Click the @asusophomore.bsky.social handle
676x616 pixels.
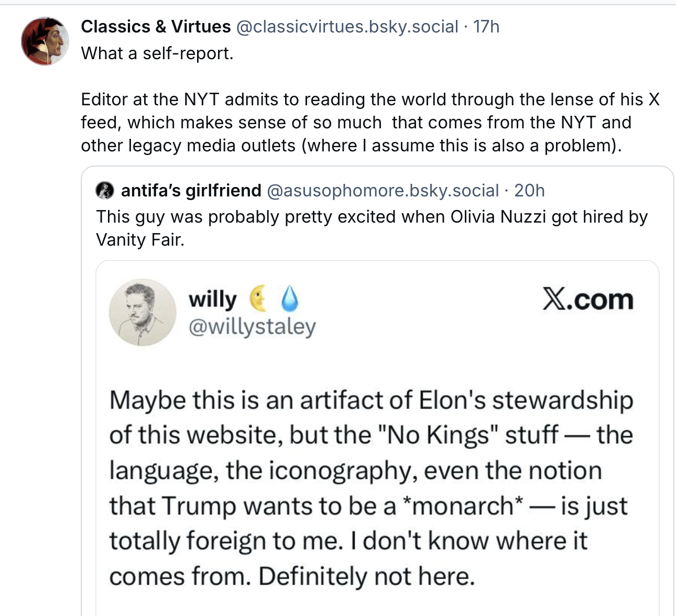[x=383, y=191]
